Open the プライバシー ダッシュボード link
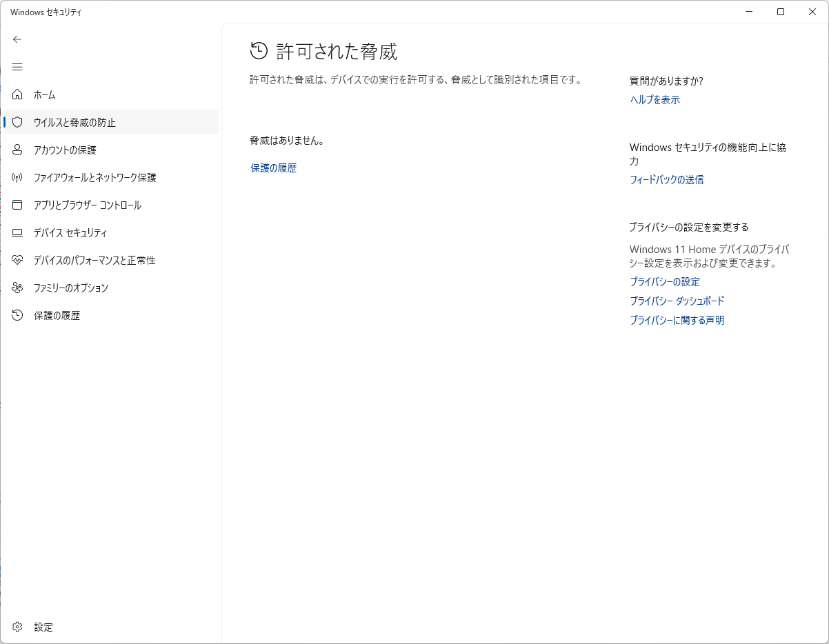Viewport: 829px width, 644px height. point(677,301)
